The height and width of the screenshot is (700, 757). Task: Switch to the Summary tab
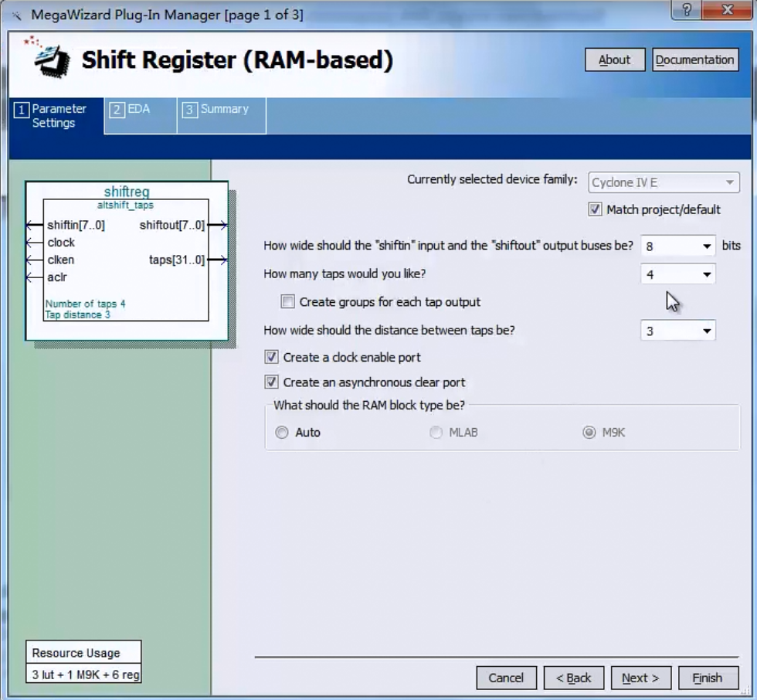[221, 114]
